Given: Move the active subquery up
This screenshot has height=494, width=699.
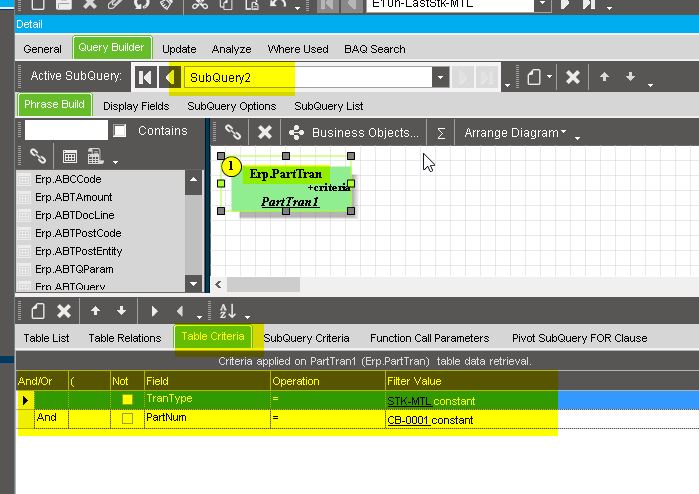Looking at the screenshot, I should coord(604,77).
